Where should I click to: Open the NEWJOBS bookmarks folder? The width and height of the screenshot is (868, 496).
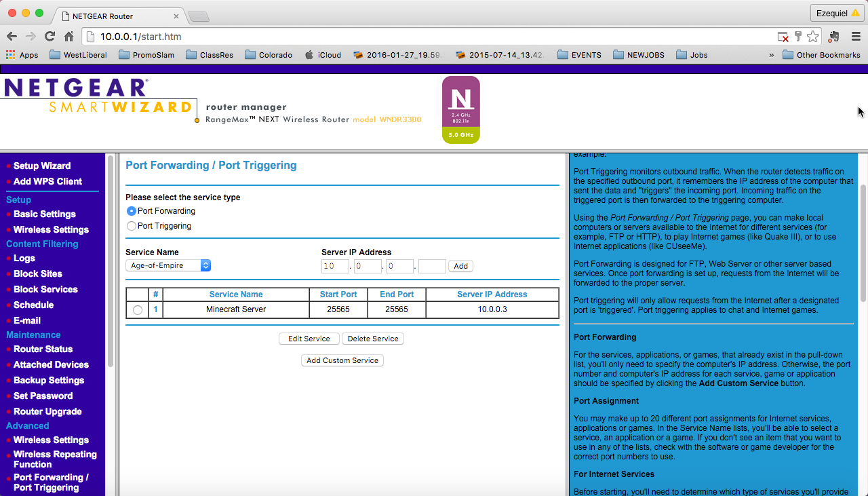pyautogui.click(x=638, y=55)
